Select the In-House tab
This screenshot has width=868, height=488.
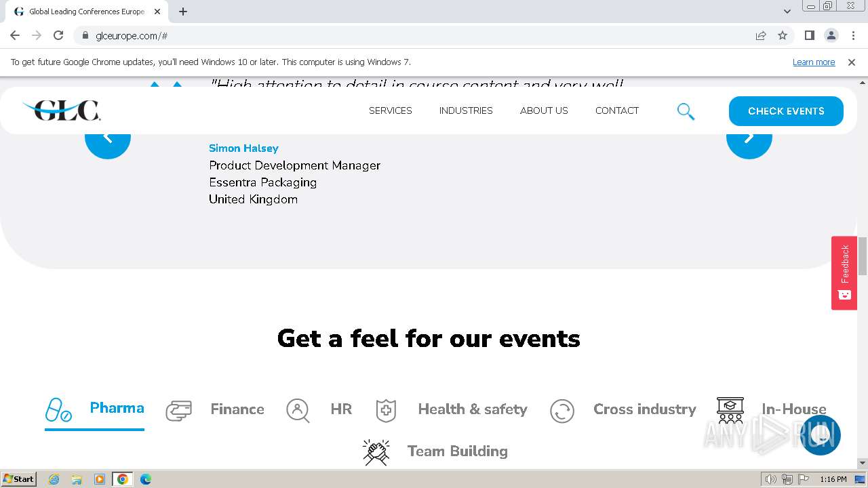772,410
